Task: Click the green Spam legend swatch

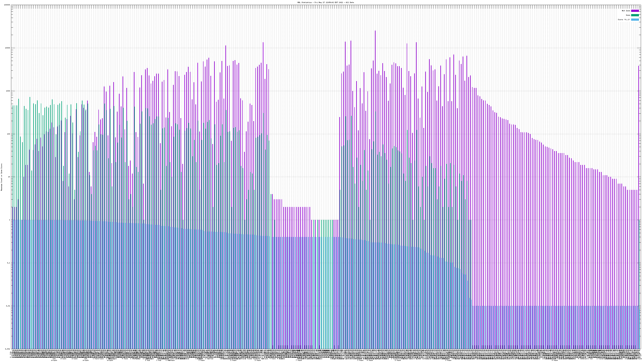Action: coord(635,15)
